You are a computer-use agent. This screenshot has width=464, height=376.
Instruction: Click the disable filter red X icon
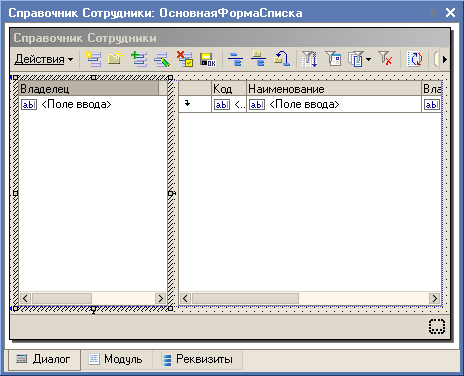(x=385, y=59)
